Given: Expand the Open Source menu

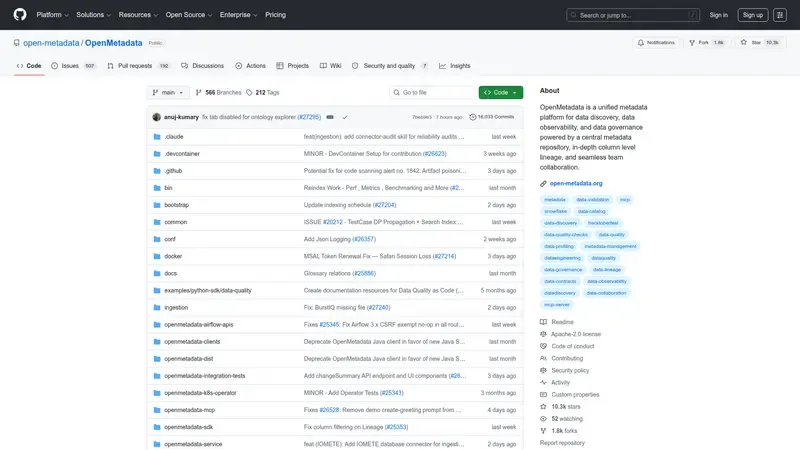Looking at the screenshot, I should click(189, 15).
